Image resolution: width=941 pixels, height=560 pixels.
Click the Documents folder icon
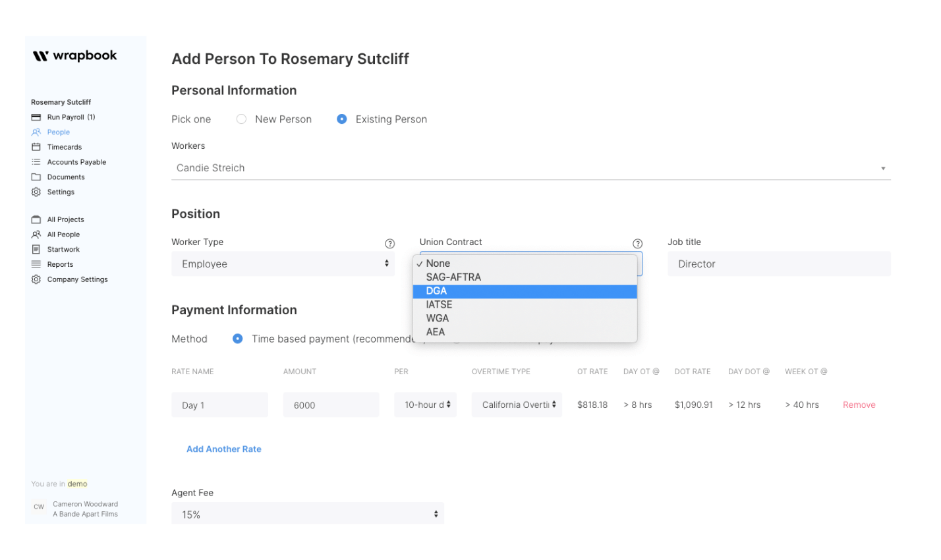(36, 177)
